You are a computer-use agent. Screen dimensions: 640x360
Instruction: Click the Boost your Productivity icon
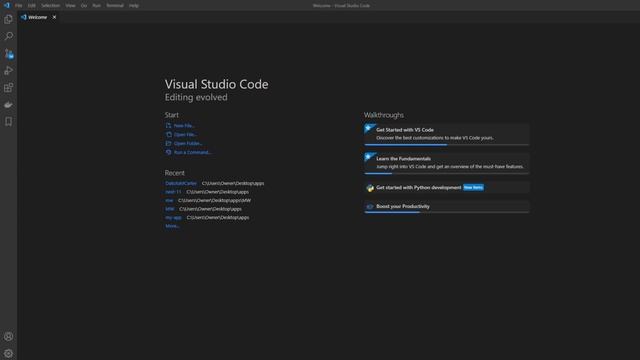point(370,207)
